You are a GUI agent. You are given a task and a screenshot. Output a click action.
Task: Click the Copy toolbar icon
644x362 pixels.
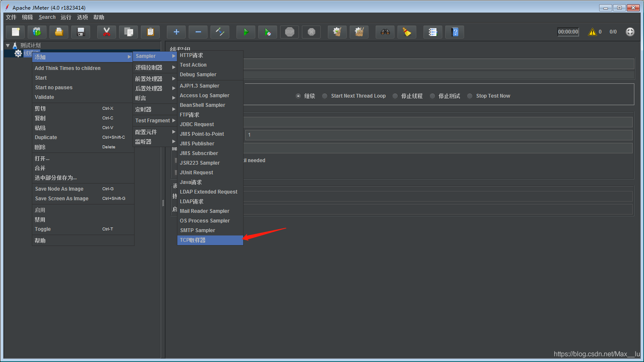(x=129, y=32)
